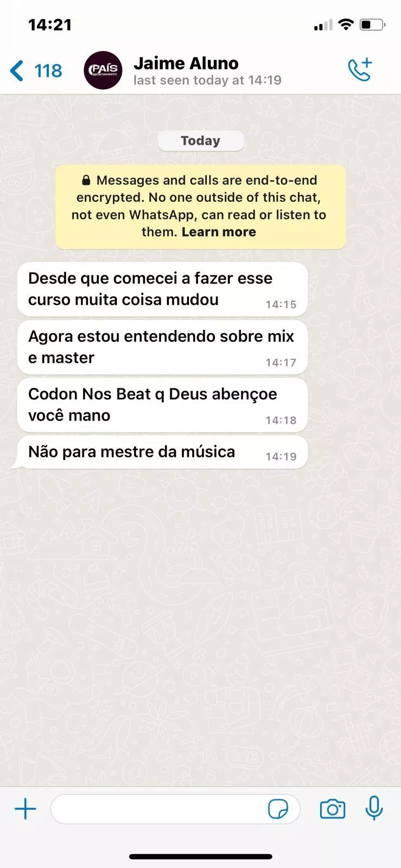Open the camera from the bottom bar
Viewport: 401px width, 868px height.
(332, 809)
